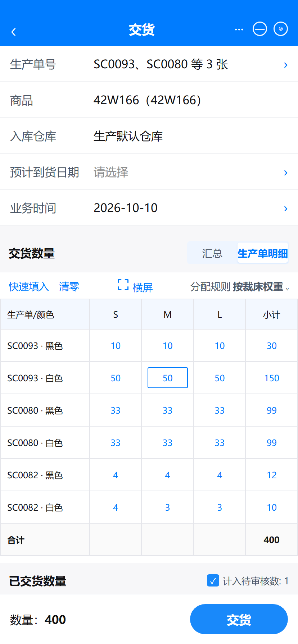This screenshot has width=298, height=644.
Task: Edit SC0080 白色 L quantity
Action: pos(220,443)
